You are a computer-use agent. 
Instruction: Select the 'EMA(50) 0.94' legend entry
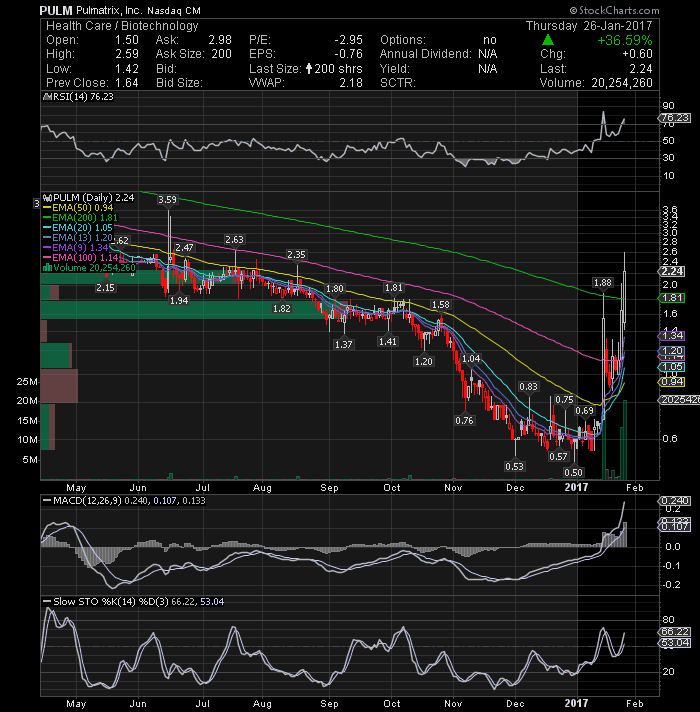pos(83,208)
